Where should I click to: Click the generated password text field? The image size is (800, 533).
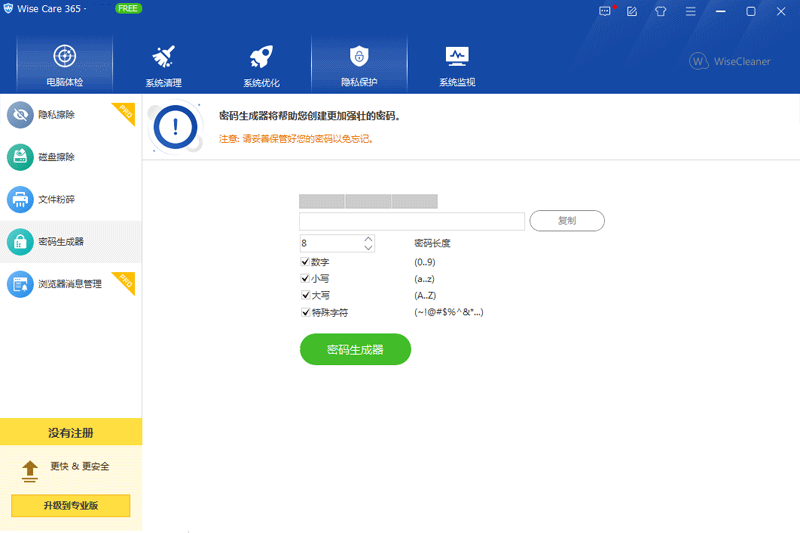tap(412, 221)
